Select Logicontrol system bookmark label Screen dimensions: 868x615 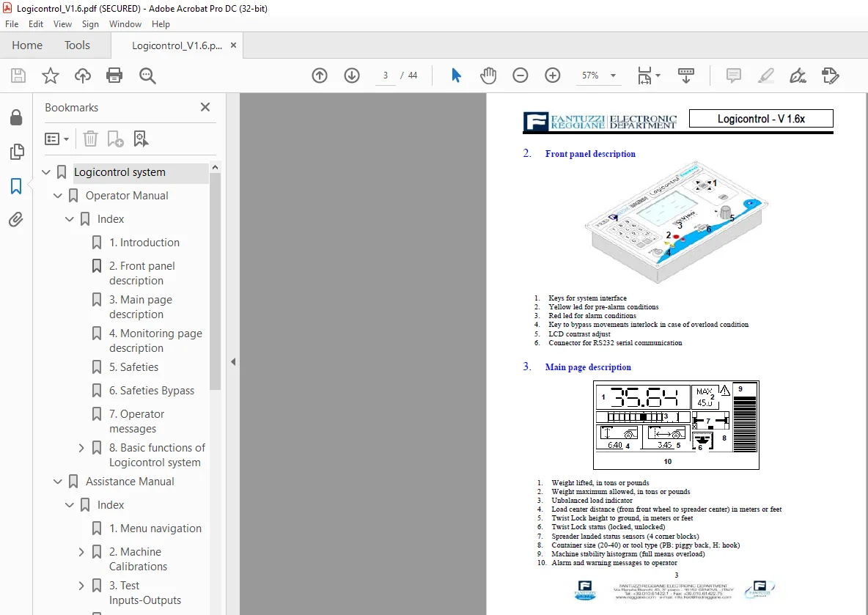[119, 172]
